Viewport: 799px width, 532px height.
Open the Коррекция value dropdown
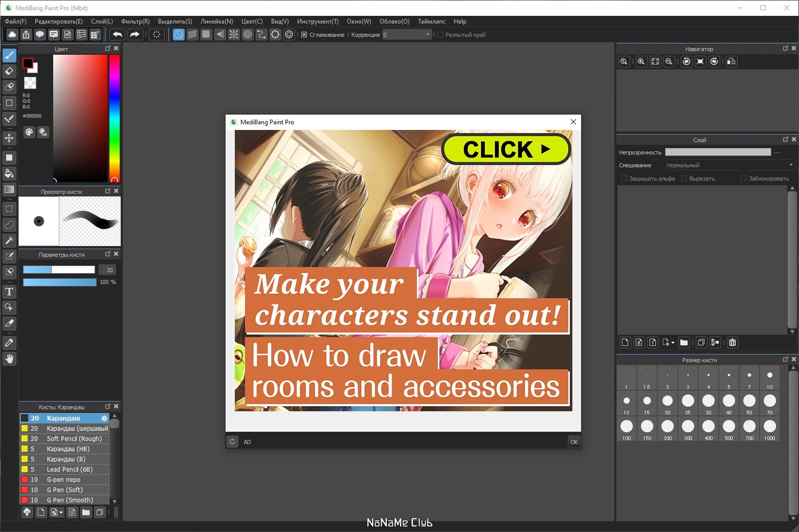428,35
